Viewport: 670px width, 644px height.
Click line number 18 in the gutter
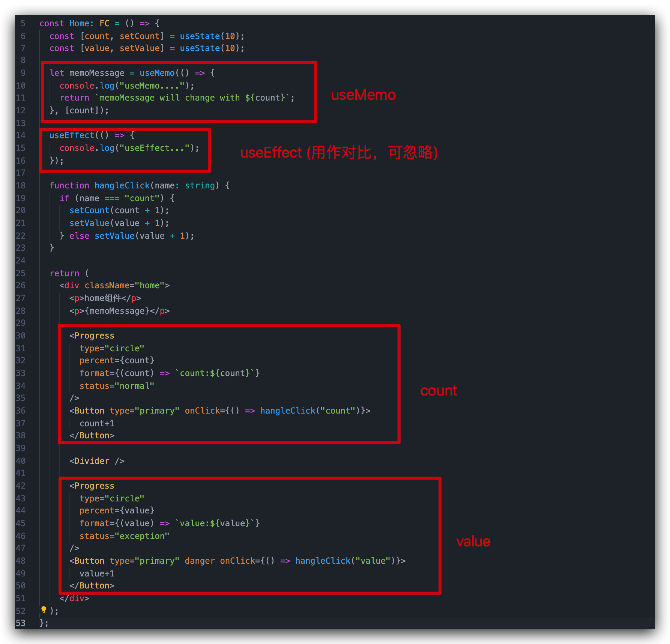21,186
